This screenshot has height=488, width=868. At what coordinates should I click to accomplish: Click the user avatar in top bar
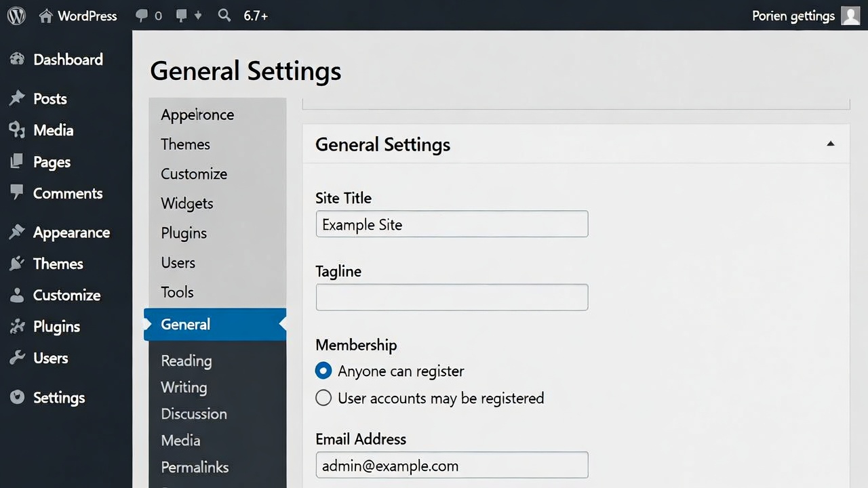pyautogui.click(x=850, y=16)
